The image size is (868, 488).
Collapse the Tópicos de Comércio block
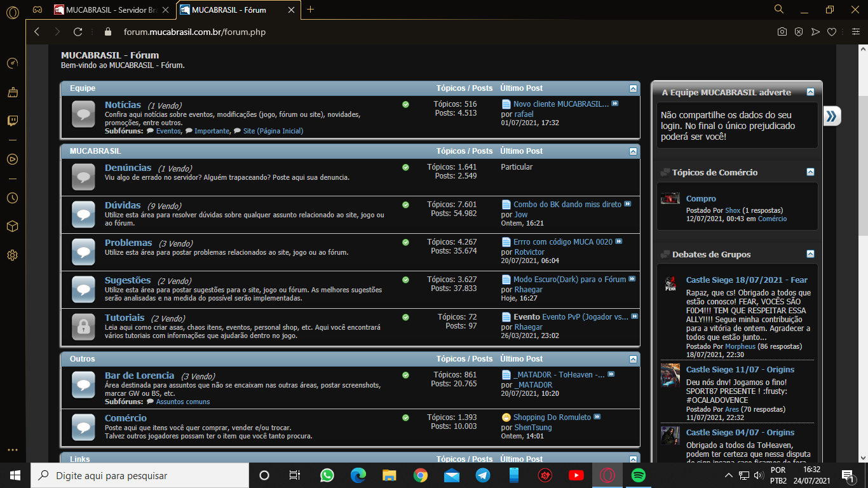[810, 172]
